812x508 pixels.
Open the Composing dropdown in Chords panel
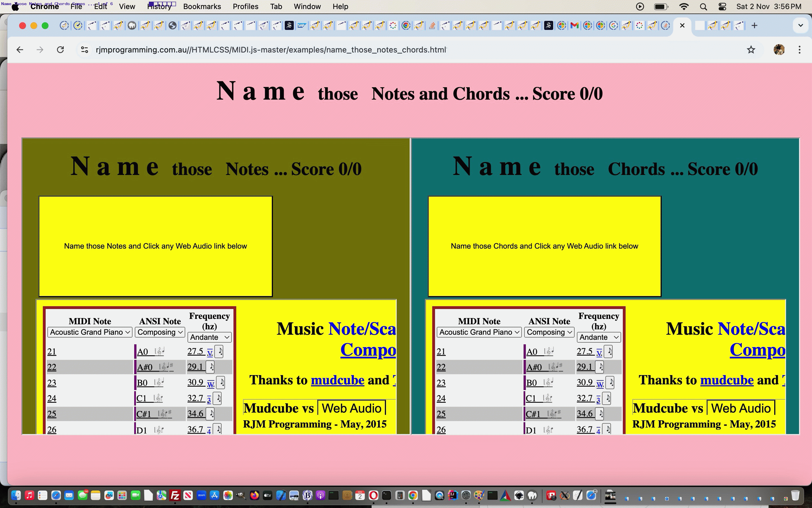point(549,332)
